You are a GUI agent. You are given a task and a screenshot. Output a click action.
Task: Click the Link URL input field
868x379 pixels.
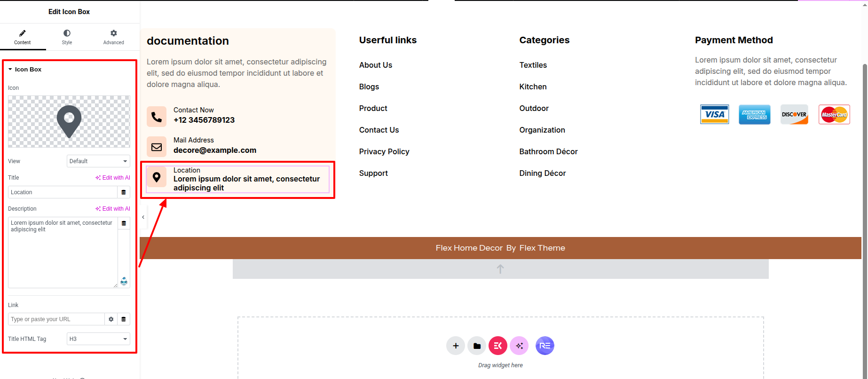click(56, 319)
